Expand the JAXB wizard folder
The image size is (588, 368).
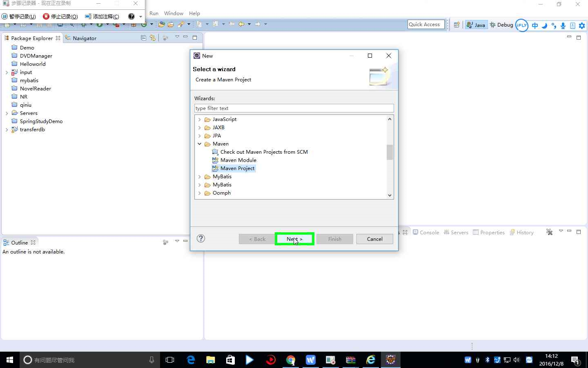[x=199, y=128]
